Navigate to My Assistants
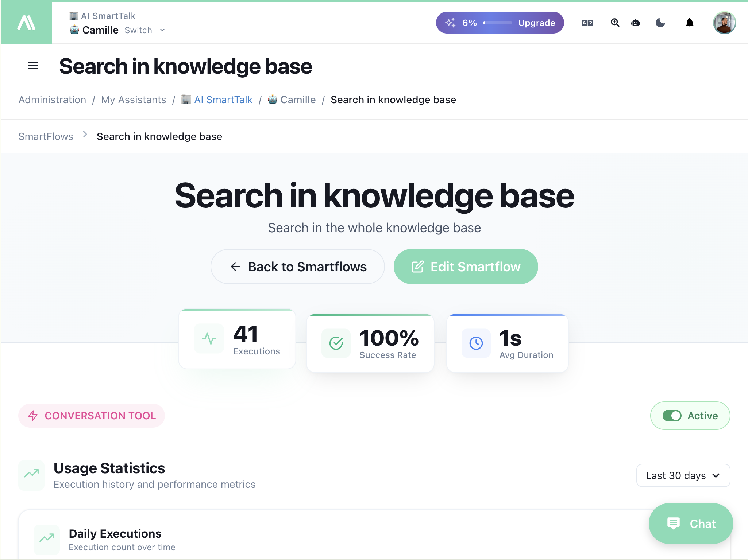Screen dimensions: 748x560 tap(134, 100)
